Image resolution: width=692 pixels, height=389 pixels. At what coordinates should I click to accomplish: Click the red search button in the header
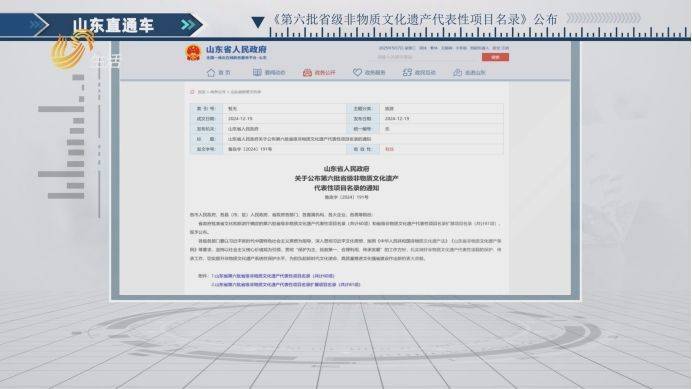(x=495, y=57)
